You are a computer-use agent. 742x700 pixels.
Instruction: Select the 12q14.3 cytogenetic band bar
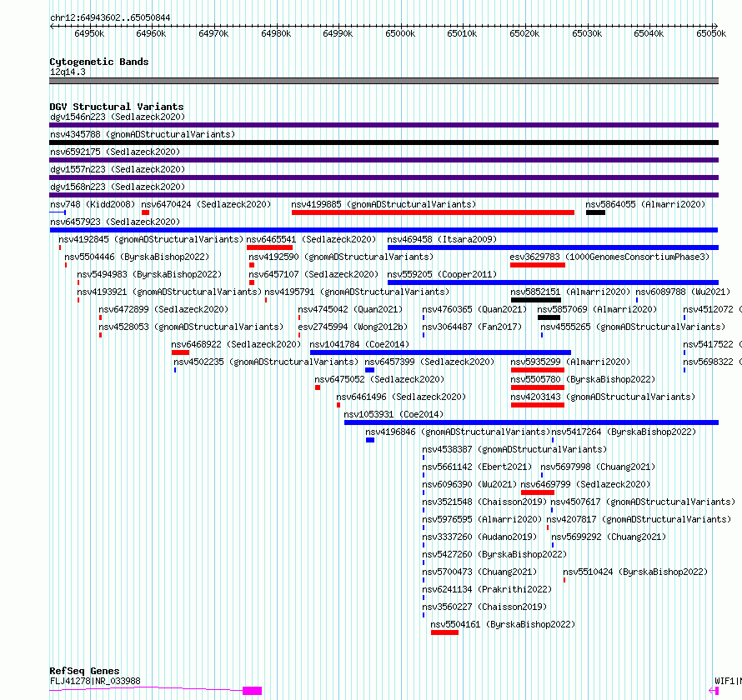(384, 81)
